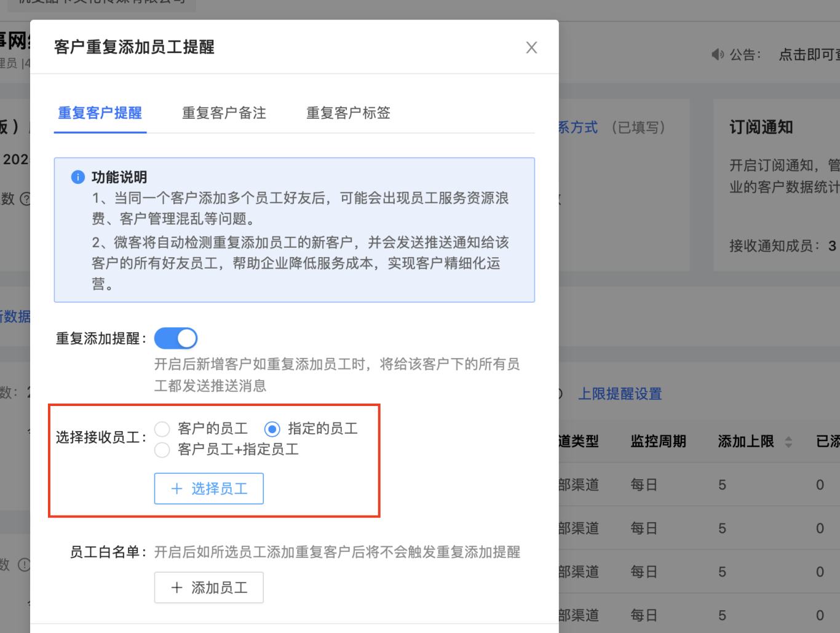This screenshot has height=633, width=840.
Task: Click the 公告 speaker icon
Action: [x=718, y=55]
